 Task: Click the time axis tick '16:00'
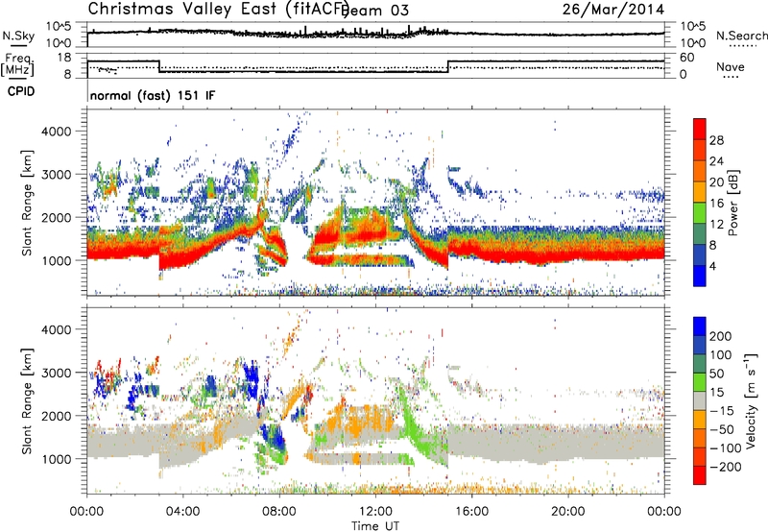click(471, 512)
